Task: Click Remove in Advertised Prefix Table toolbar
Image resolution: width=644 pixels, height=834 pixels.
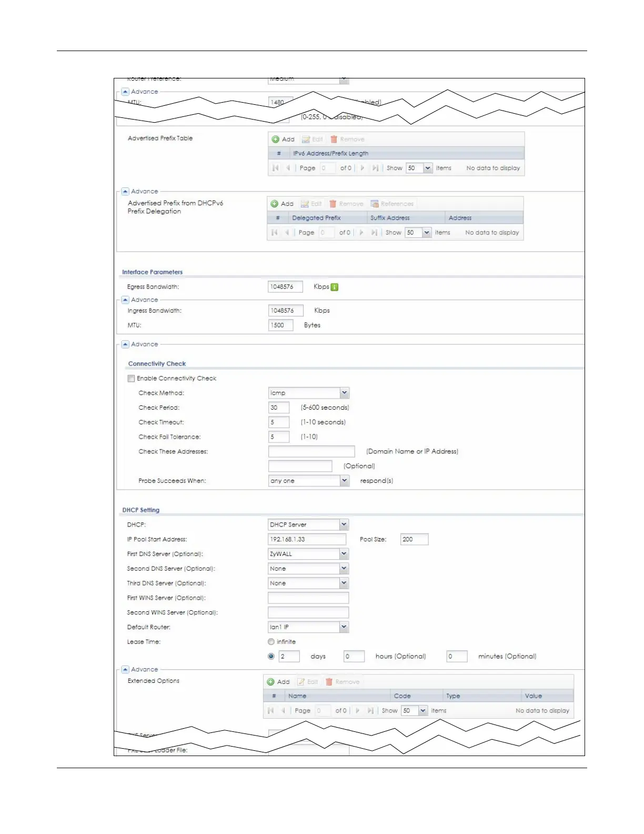Action: point(347,139)
